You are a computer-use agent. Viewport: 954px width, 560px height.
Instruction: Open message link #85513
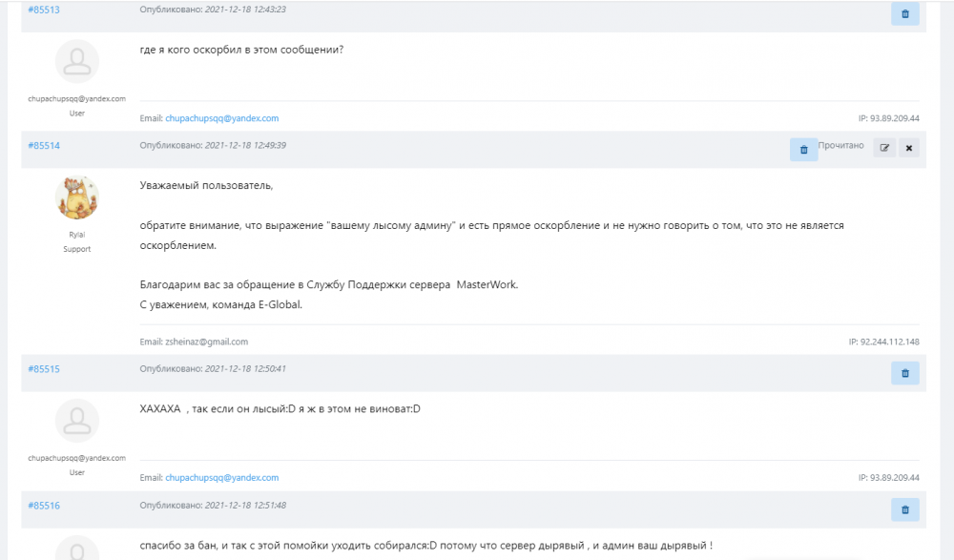[44, 10]
